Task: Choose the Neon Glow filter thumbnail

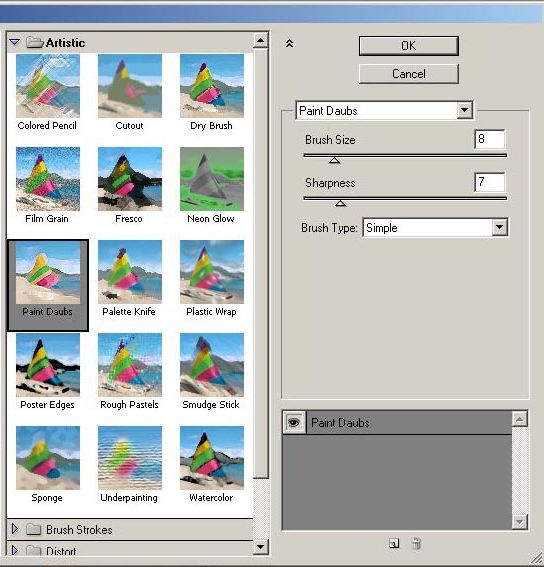Action: (212, 179)
